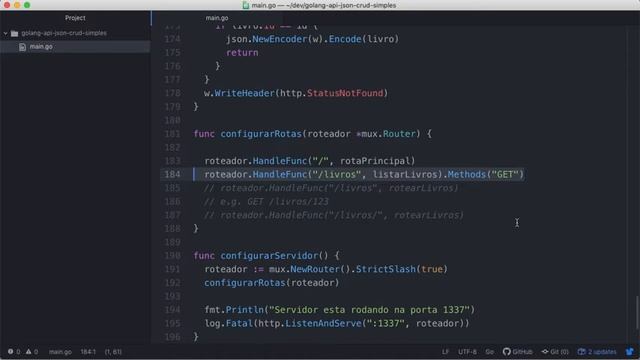
Task: Click the listarLivros argument on line 184
Action: tap(405, 174)
